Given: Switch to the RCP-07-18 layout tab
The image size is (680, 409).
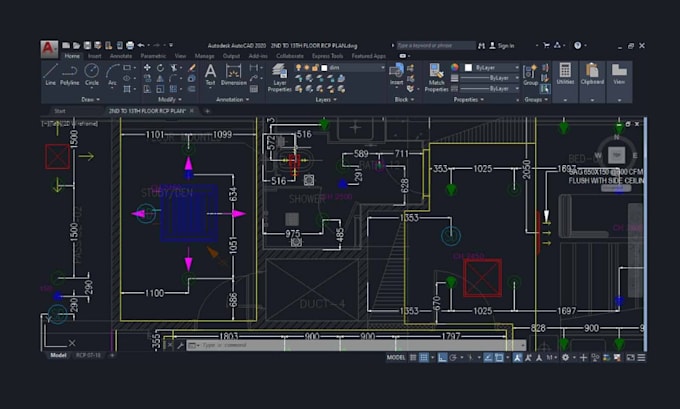Looking at the screenshot, I should click(88, 355).
